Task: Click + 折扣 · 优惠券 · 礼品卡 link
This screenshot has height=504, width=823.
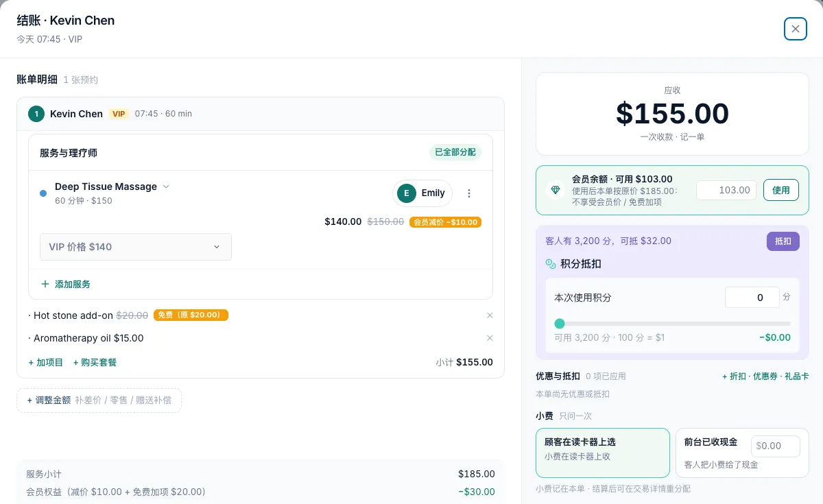Action: click(765, 376)
